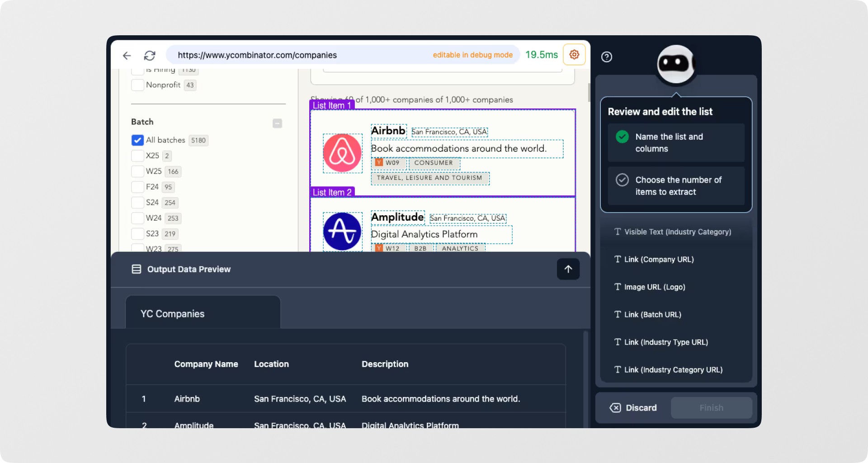Click the B2B tag on Amplitude
Screen dimensions: 868x463
coord(420,248)
